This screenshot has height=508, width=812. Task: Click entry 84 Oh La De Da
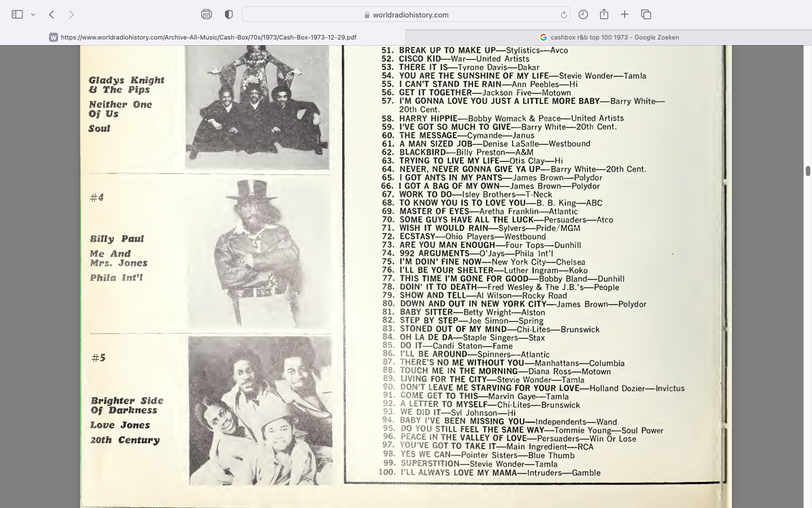(464, 338)
